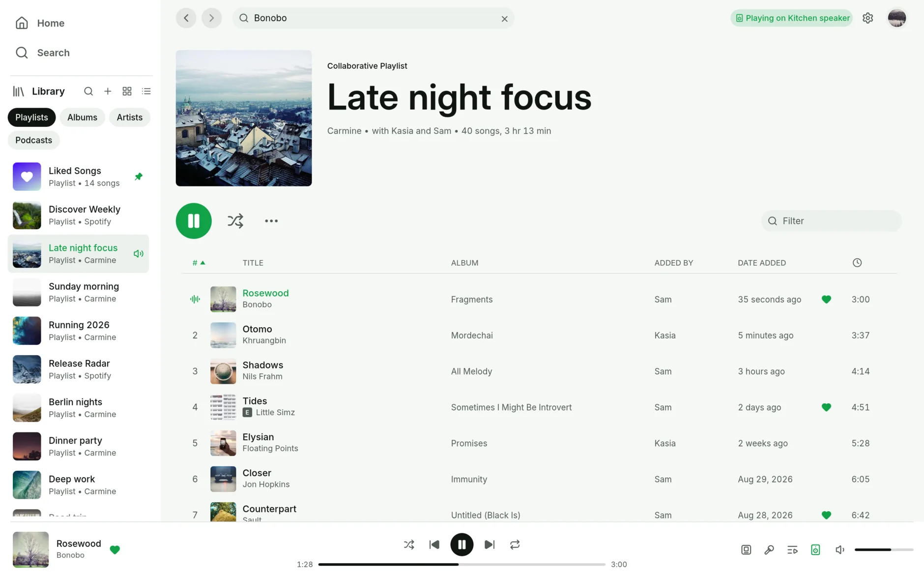Open connect to a device icon
This screenshot has height=578, width=924.
pyautogui.click(x=815, y=549)
